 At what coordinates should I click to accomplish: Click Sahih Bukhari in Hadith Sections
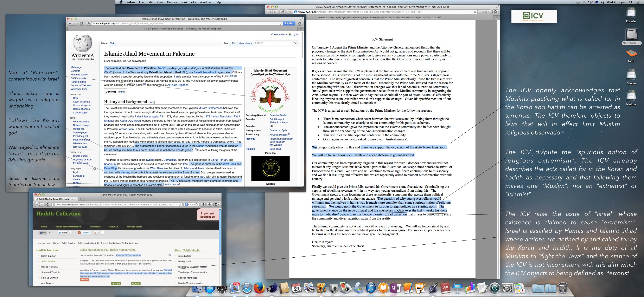(x=49, y=256)
